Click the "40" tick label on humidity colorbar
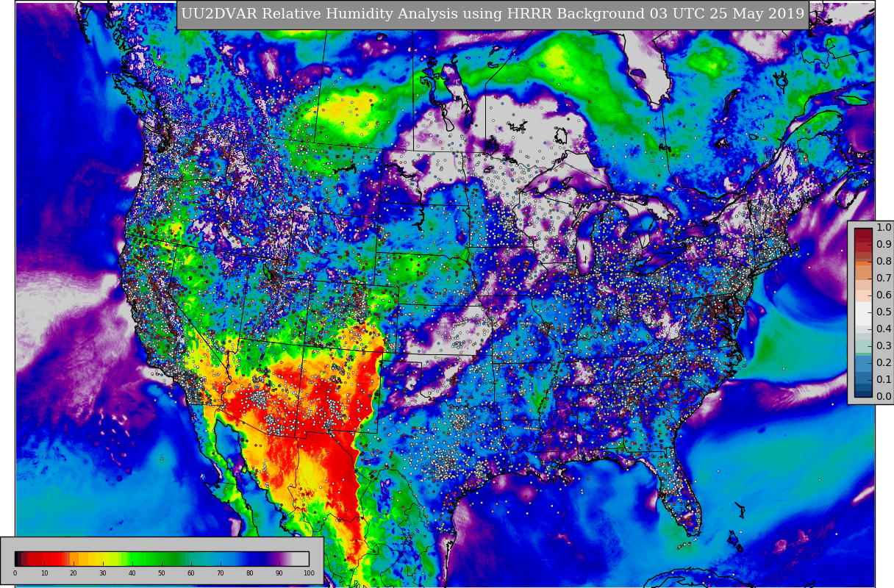894x588 pixels. coord(132,573)
